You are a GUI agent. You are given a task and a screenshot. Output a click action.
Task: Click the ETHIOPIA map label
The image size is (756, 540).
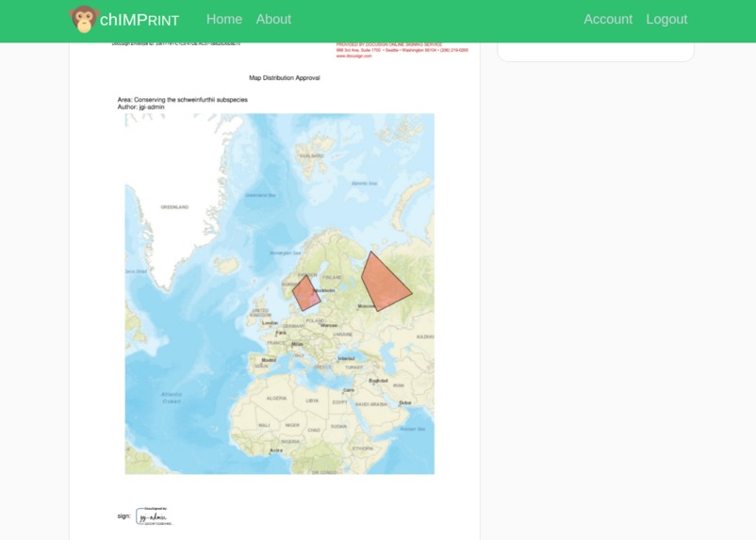coord(363,449)
